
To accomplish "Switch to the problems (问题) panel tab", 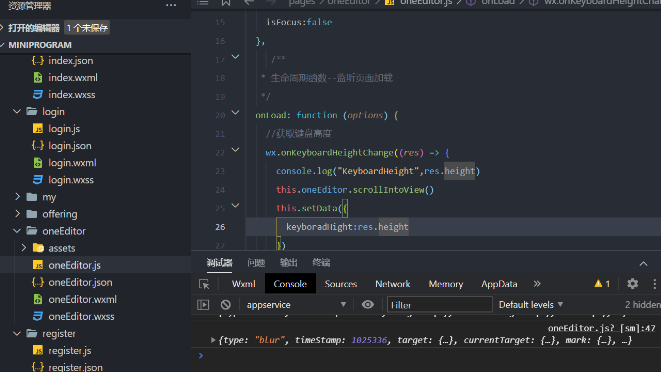I will click(x=256, y=263).
